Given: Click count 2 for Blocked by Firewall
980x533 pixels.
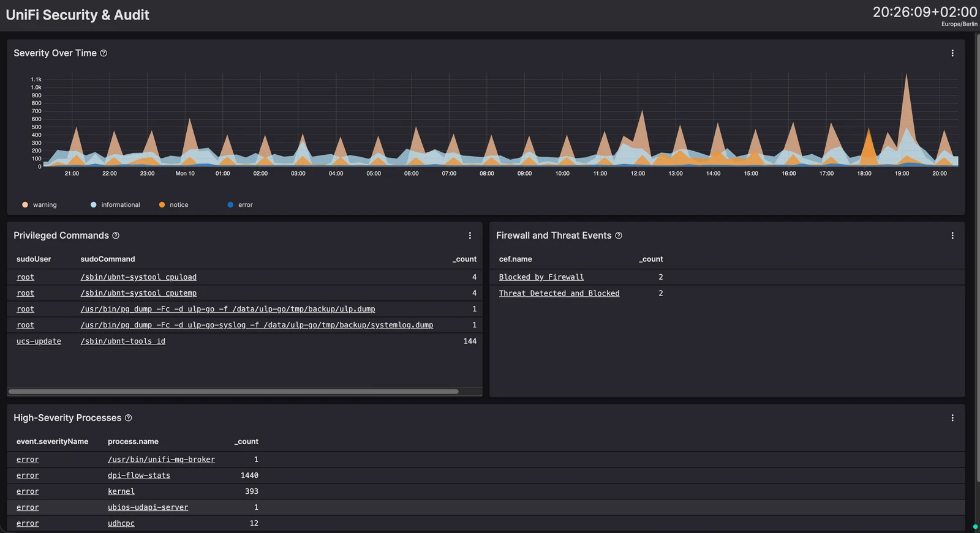Looking at the screenshot, I should (x=661, y=277).
